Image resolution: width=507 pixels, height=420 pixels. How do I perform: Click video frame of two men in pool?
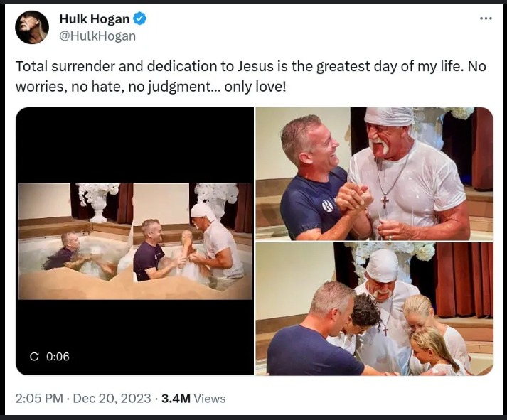pos(193,242)
